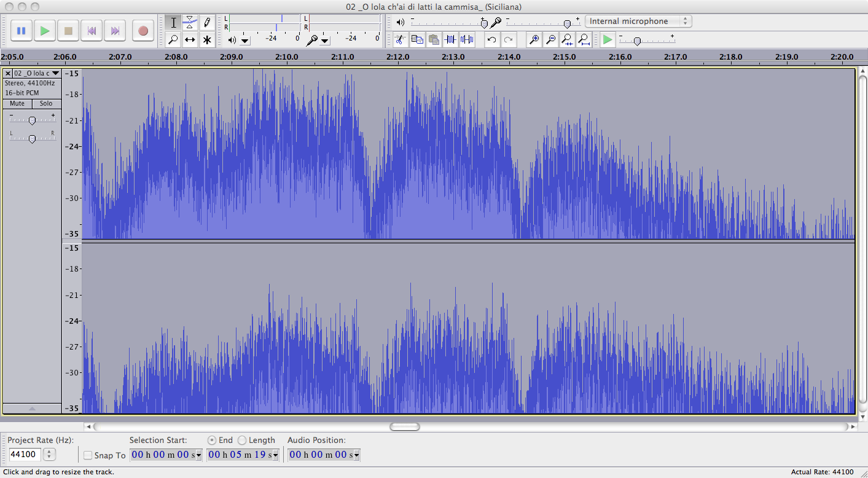Click the Project Rate 44100 field
This screenshot has height=478, width=868.
coord(25,455)
